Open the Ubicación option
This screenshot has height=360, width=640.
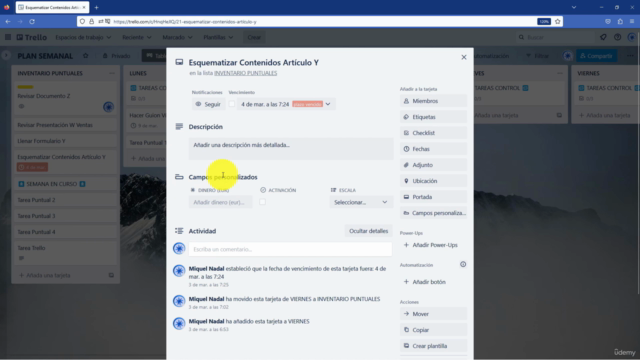tap(433, 181)
